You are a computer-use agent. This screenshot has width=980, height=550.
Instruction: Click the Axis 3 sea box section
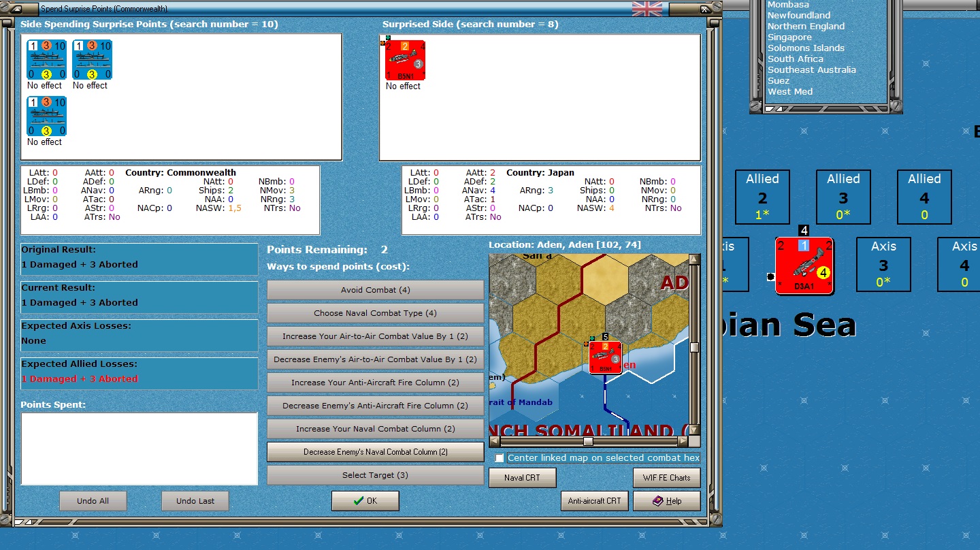(883, 264)
